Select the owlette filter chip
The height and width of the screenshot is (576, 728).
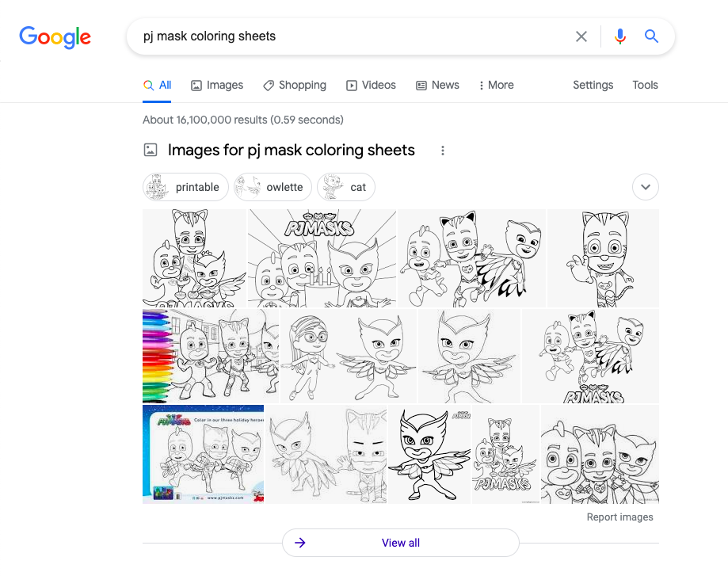[273, 187]
